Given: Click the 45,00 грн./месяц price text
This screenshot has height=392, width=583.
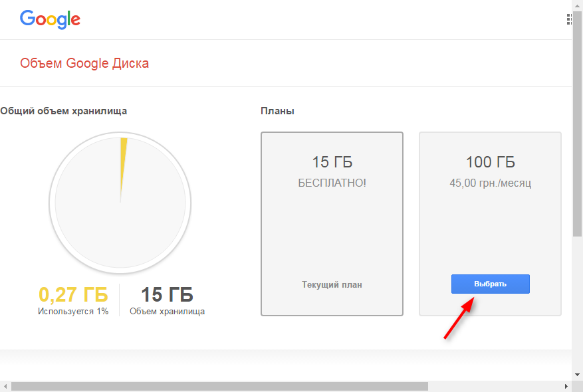Looking at the screenshot, I should (x=491, y=183).
